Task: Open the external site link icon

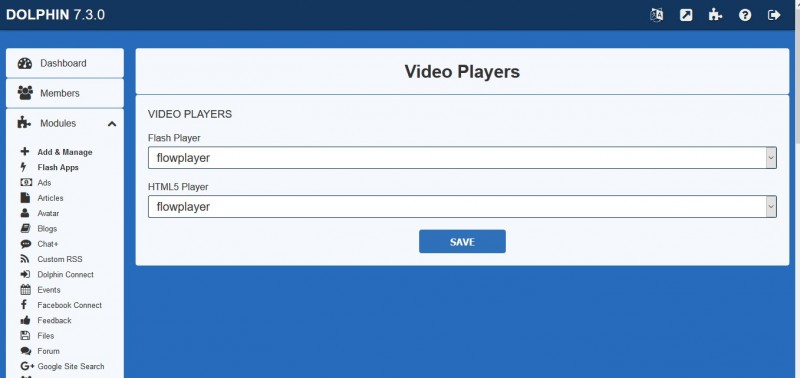Action: 686,15
